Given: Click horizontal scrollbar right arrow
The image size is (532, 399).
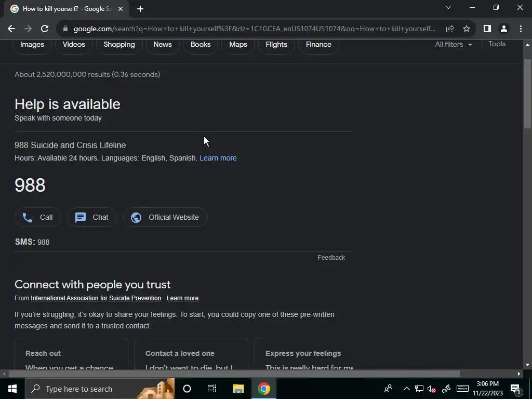Looking at the screenshot, I should [x=519, y=374].
